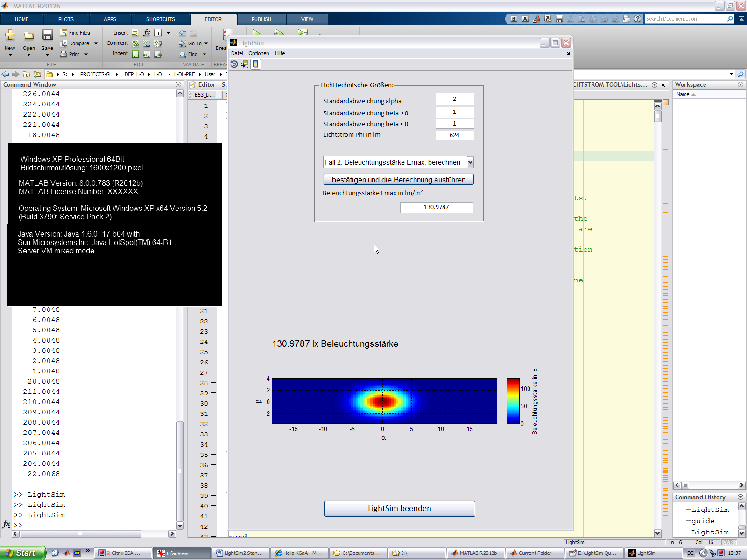747x560 pixels.
Task: Select the data cursor tool in LightSim
Action: tap(244, 64)
